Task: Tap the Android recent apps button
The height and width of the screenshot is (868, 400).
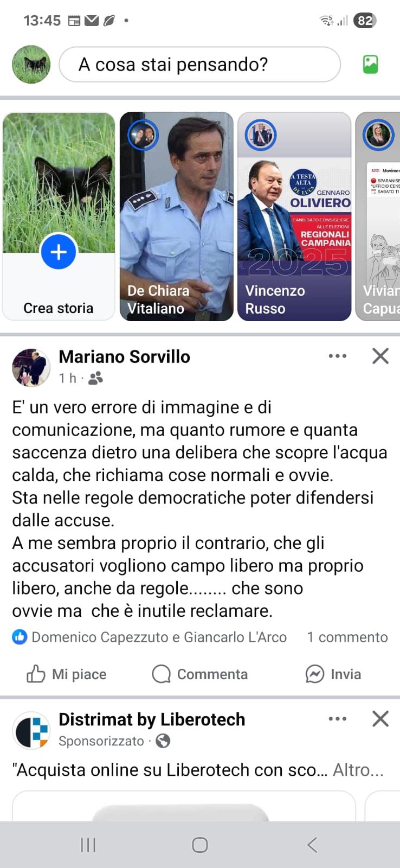Action: pos(88,845)
